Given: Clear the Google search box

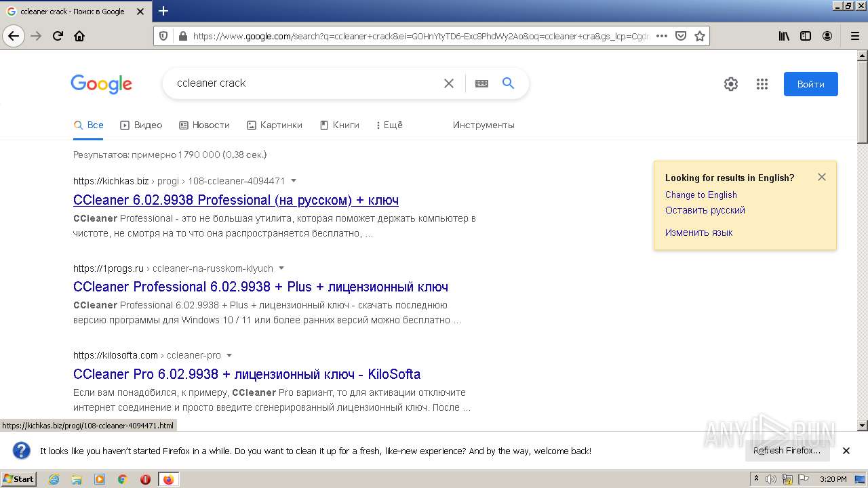Looking at the screenshot, I should pyautogui.click(x=449, y=83).
